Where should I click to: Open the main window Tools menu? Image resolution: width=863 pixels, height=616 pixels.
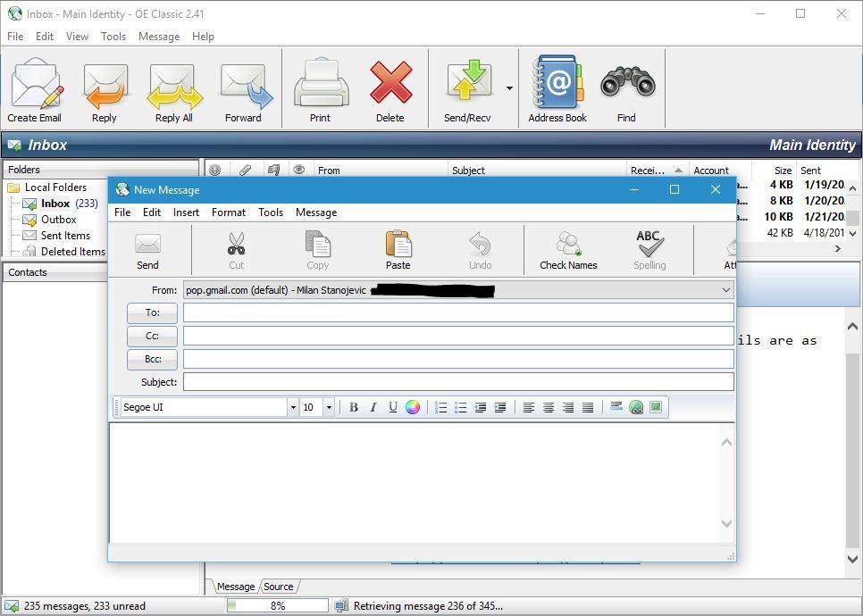(x=113, y=37)
